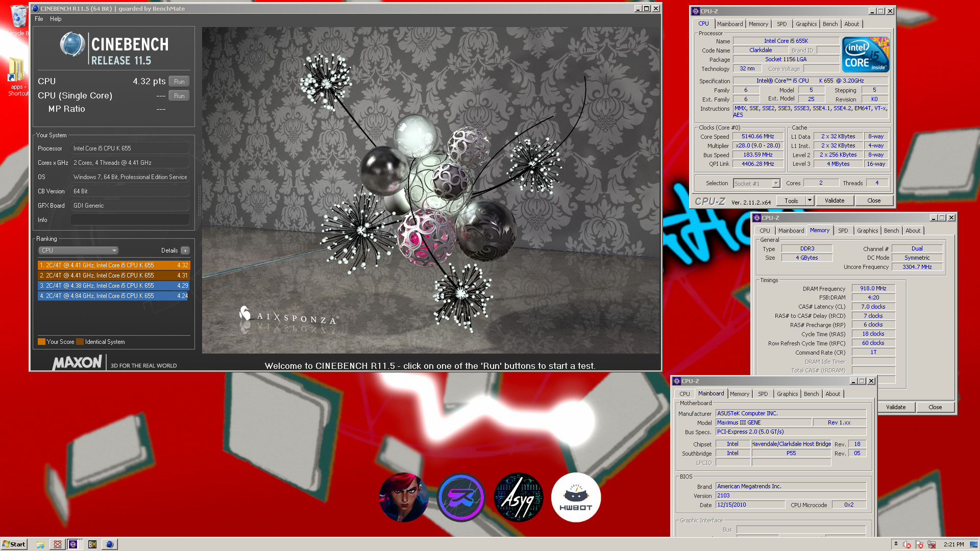
Task: Select ranking entry with score 4.31
Action: 113,275
